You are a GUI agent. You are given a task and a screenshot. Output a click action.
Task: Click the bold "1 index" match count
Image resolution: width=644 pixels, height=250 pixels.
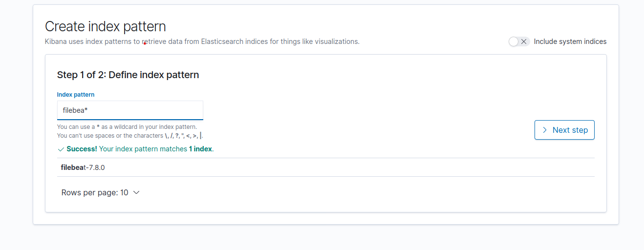[200, 149]
